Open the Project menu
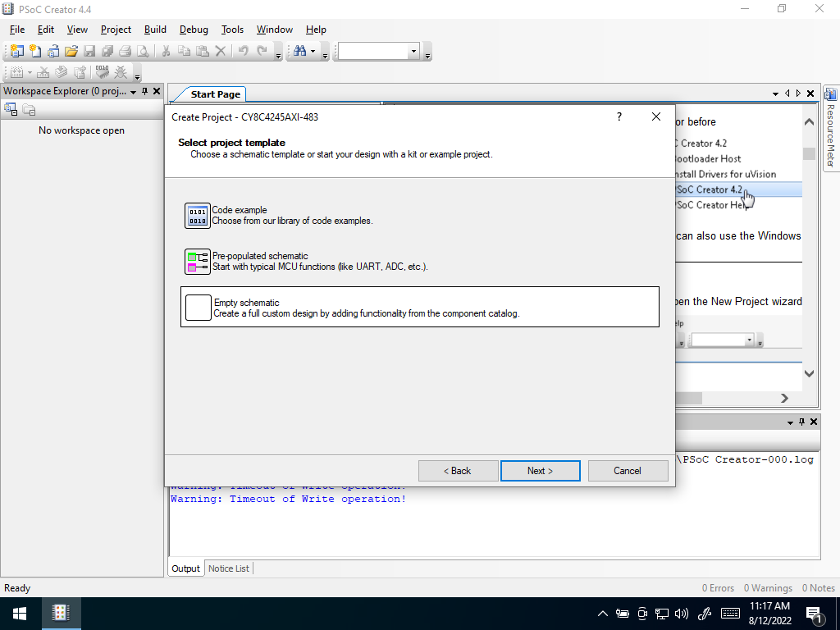Image resolution: width=840 pixels, height=630 pixels. (116, 30)
